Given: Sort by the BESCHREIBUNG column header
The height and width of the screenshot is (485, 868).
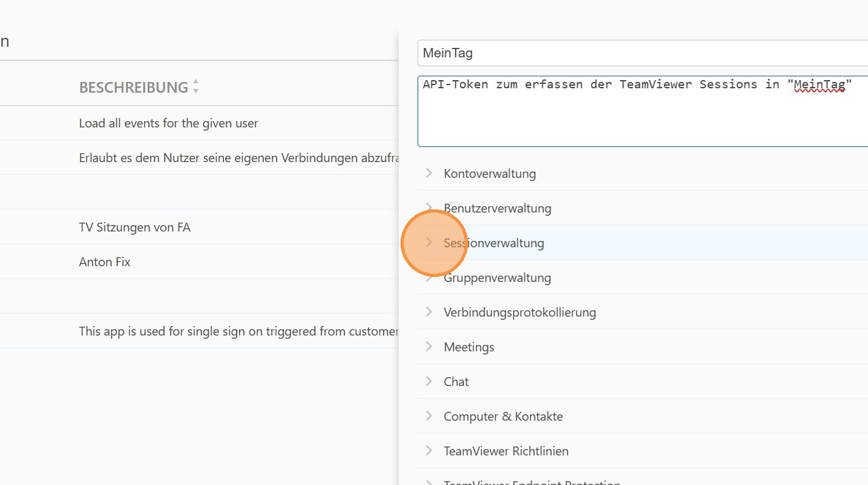Looking at the screenshot, I should coord(134,88).
